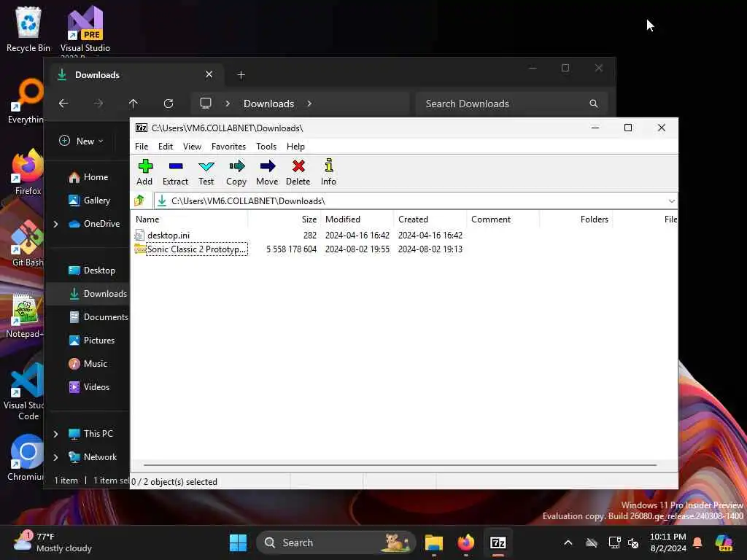Expand the This PC tree node

(x=55, y=434)
